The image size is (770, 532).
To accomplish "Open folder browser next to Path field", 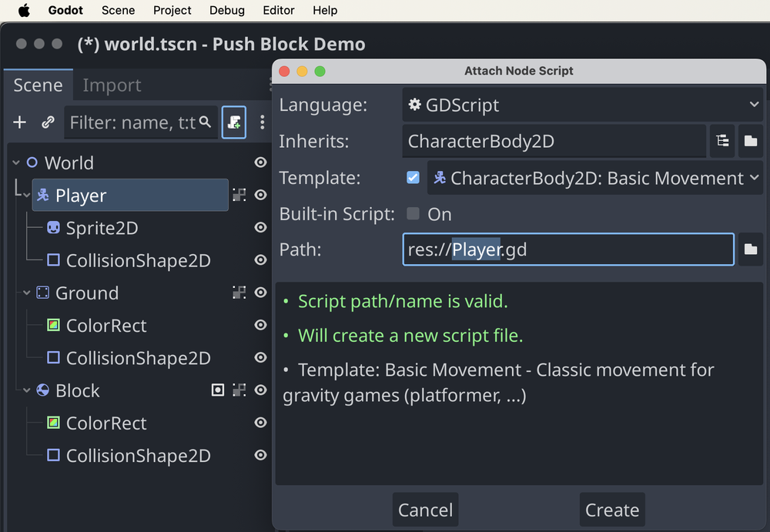I will click(750, 249).
